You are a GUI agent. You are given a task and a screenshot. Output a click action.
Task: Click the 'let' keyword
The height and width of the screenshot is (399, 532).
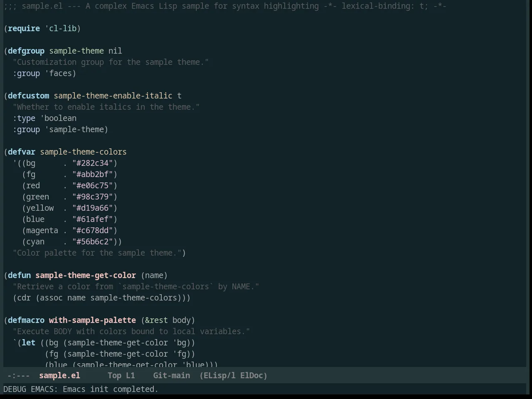coord(28,342)
